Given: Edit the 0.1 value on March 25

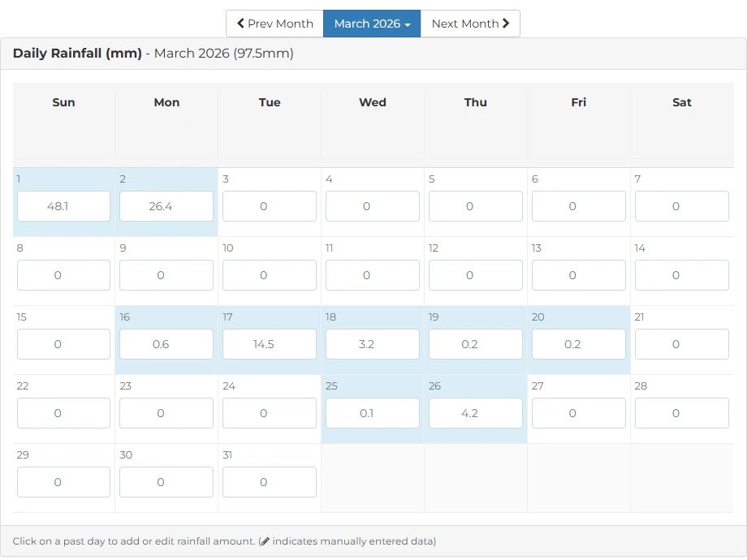Looking at the screenshot, I should point(373,413).
